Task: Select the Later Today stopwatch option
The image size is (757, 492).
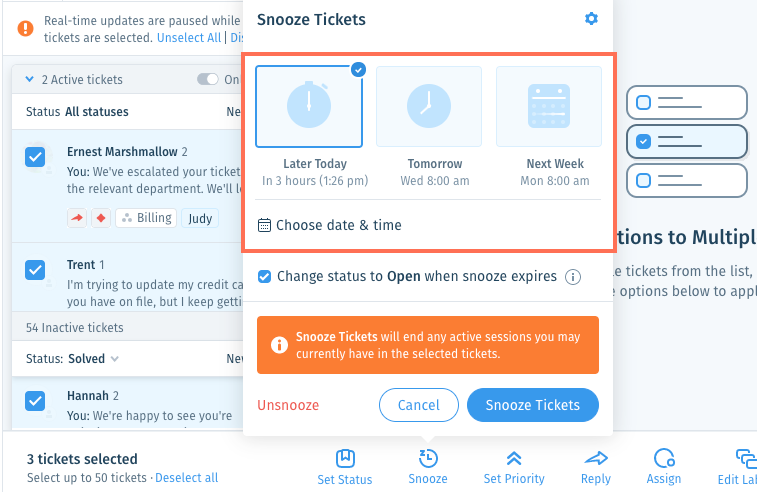Action: [x=309, y=106]
